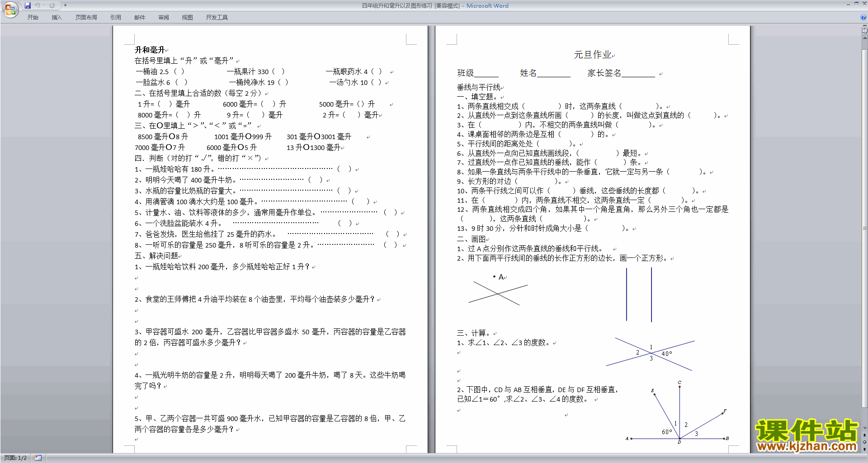Click the heading 升和毫升 on the left page
The height and width of the screenshot is (463, 868).
pyautogui.click(x=150, y=50)
